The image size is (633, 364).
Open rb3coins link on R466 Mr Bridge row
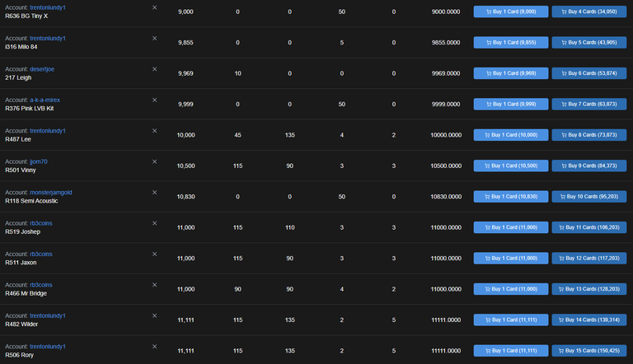40,284
